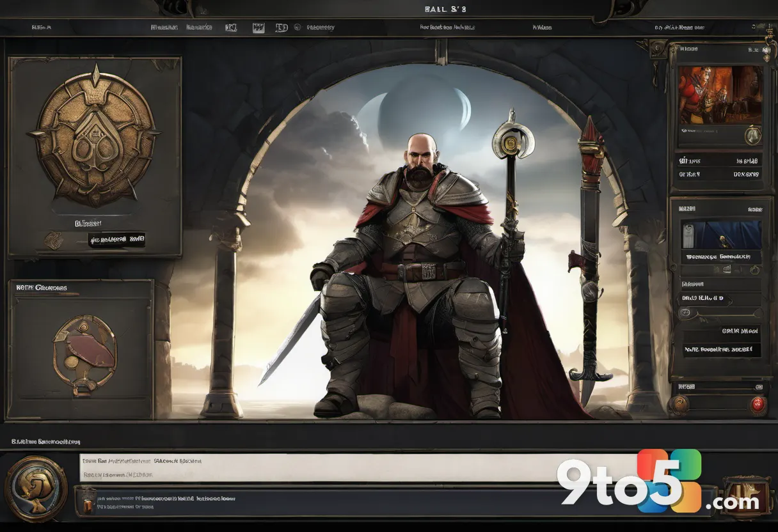Click the dark button beside small emblem icon

point(116,240)
